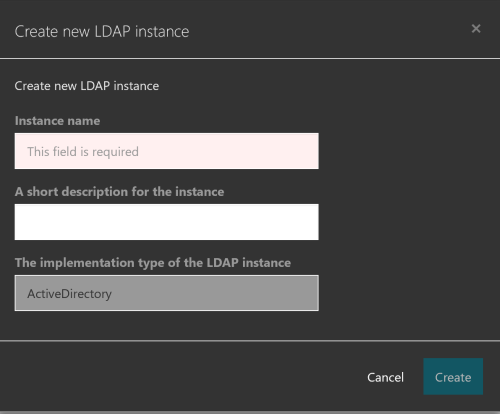Click 'A short description for the instance' label
This screenshot has width=500, height=414.
pos(119,192)
